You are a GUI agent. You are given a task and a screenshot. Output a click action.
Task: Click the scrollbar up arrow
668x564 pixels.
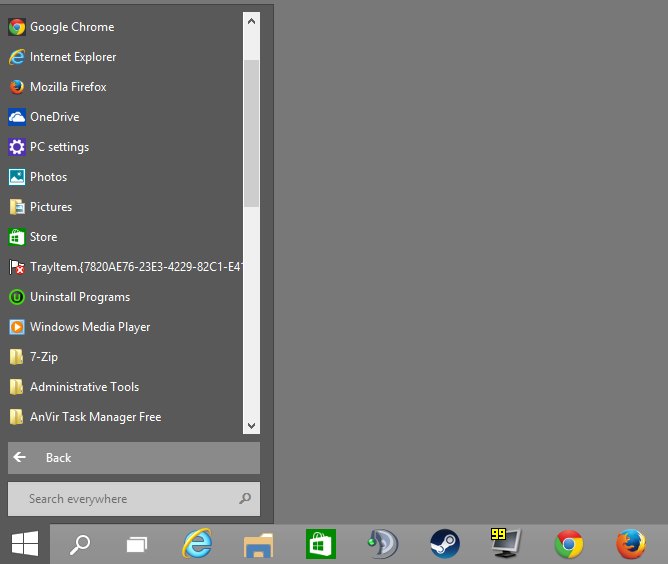coord(251,21)
